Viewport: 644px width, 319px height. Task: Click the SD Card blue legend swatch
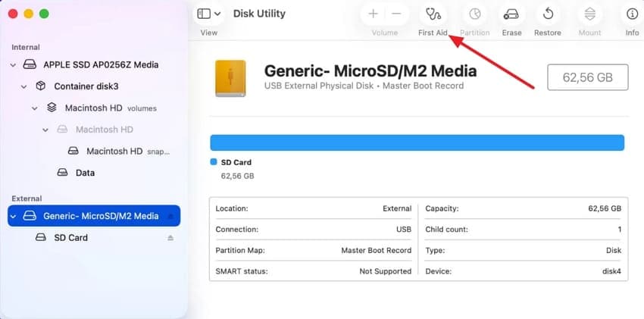[214, 161]
